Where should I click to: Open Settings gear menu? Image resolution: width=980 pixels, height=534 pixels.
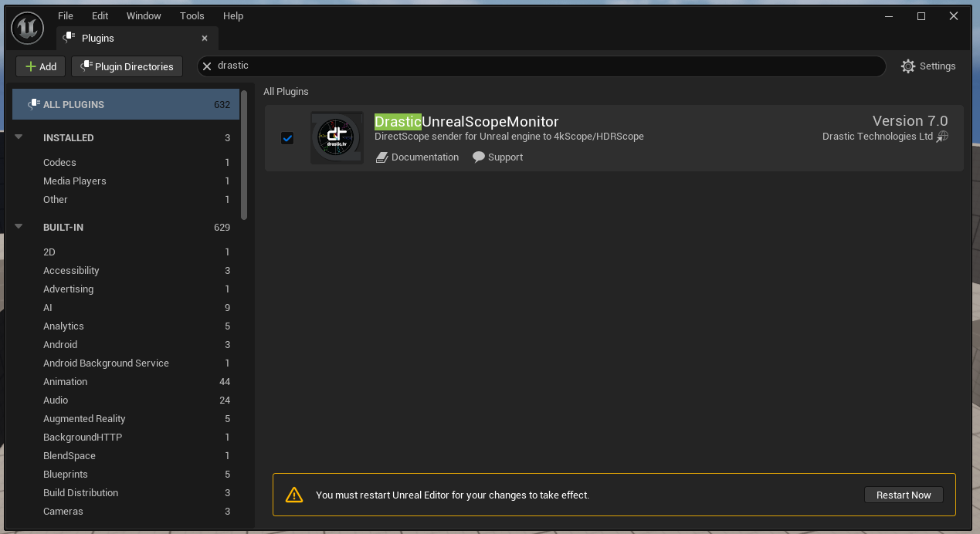click(x=928, y=66)
